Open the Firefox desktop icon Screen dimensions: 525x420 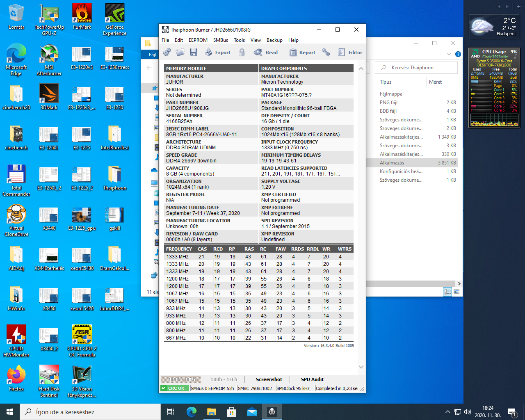[16, 379]
